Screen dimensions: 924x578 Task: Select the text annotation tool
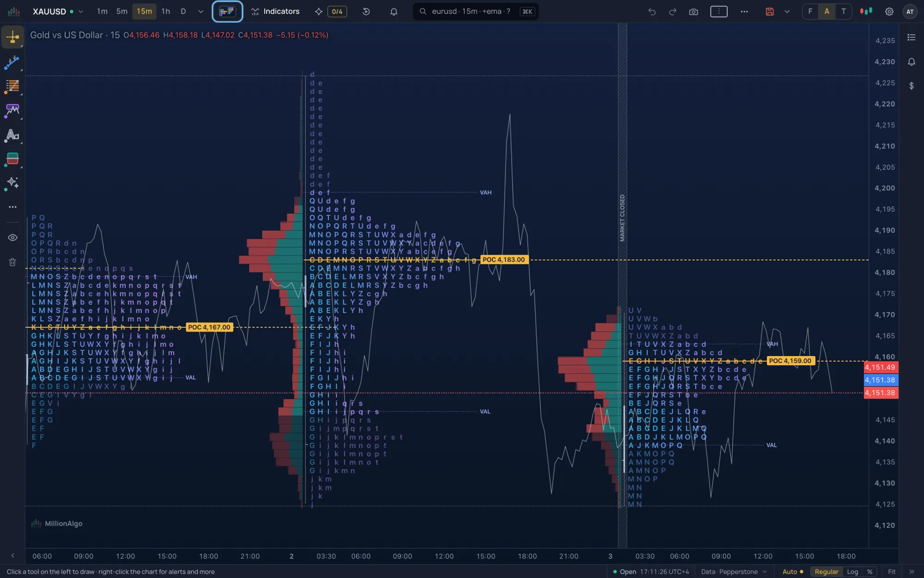pyautogui.click(x=12, y=135)
